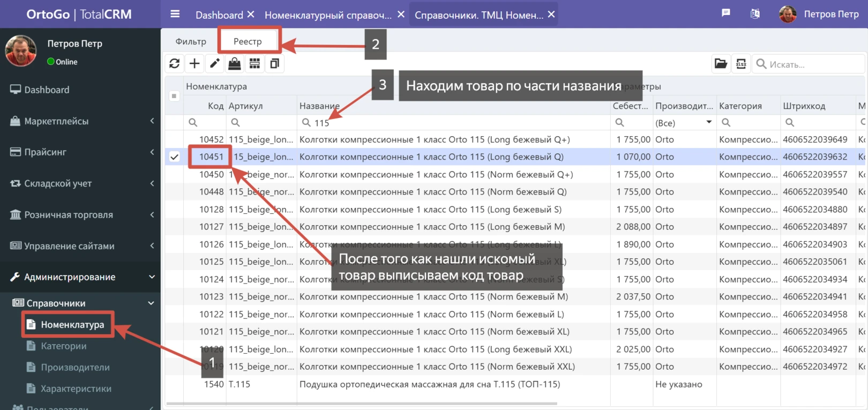Click the refresh icon in the registry toolbar
868x410 pixels.
click(x=174, y=64)
